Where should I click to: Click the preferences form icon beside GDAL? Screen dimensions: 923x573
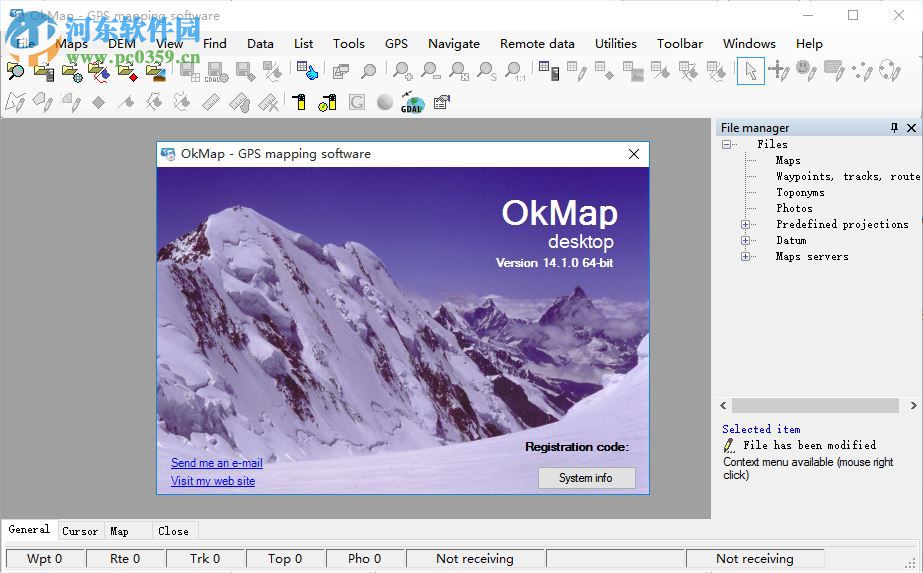441,102
